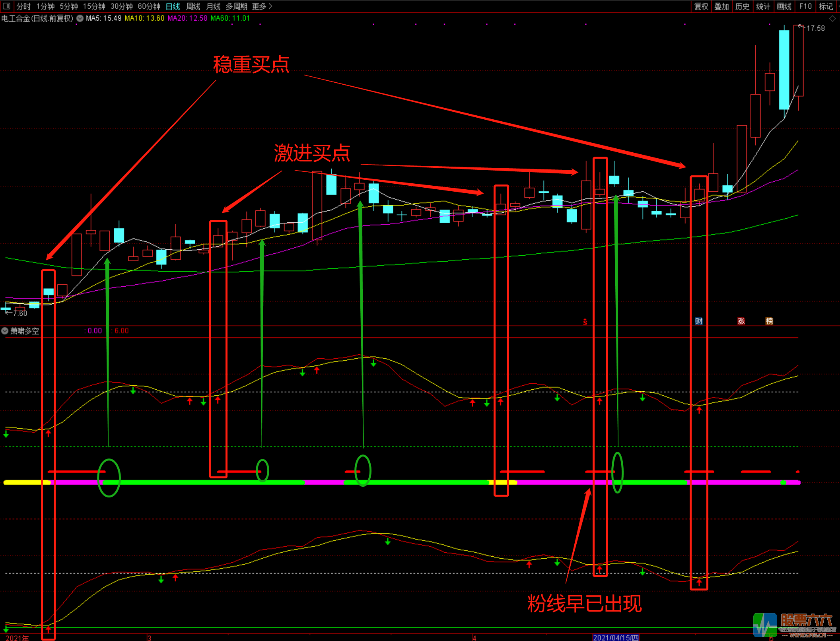Open the F10 company info button
Image resolution: width=840 pixels, height=641 pixels.
(x=805, y=6)
